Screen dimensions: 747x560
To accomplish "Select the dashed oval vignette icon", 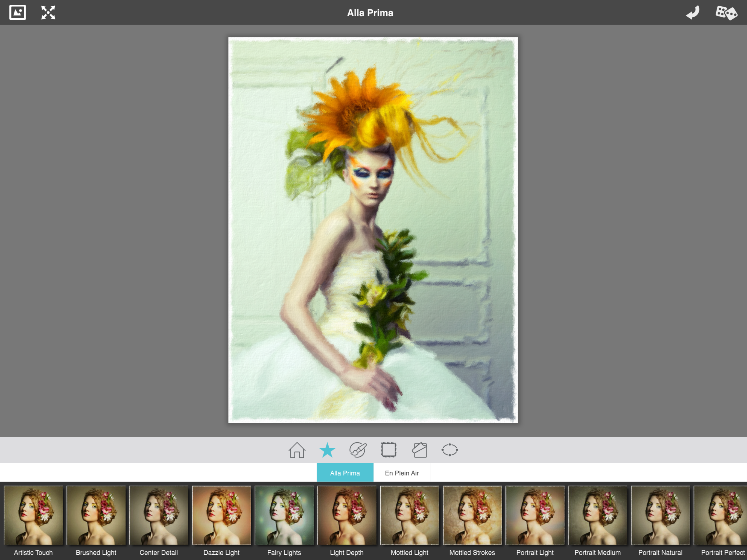I will click(x=450, y=450).
